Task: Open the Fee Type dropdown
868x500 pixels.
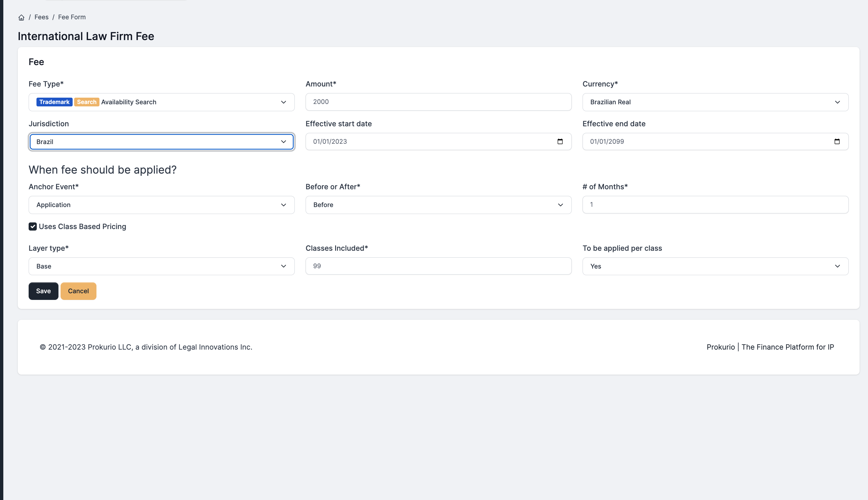Action: click(161, 102)
